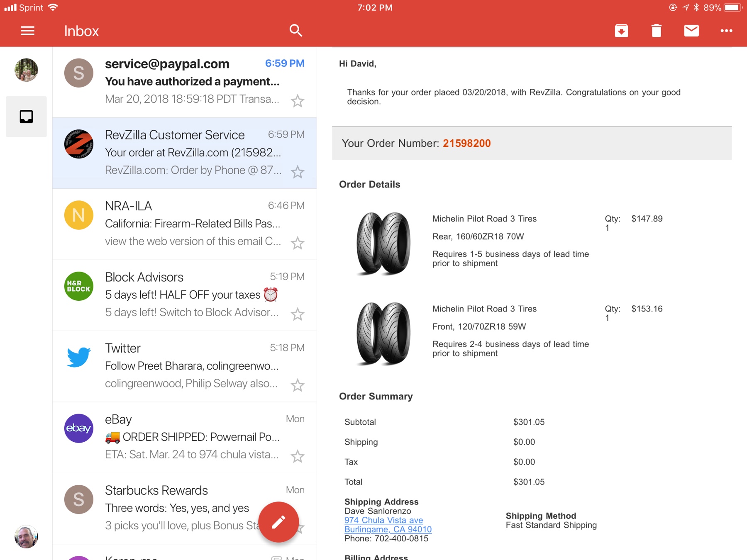Open the three-dot more options menu
The image size is (747, 560).
point(726,31)
